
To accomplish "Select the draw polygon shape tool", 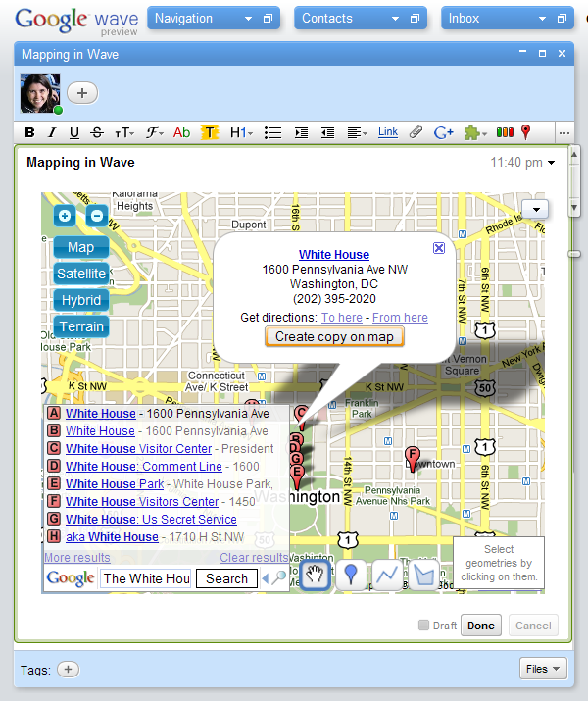I will [x=423, y=575].
